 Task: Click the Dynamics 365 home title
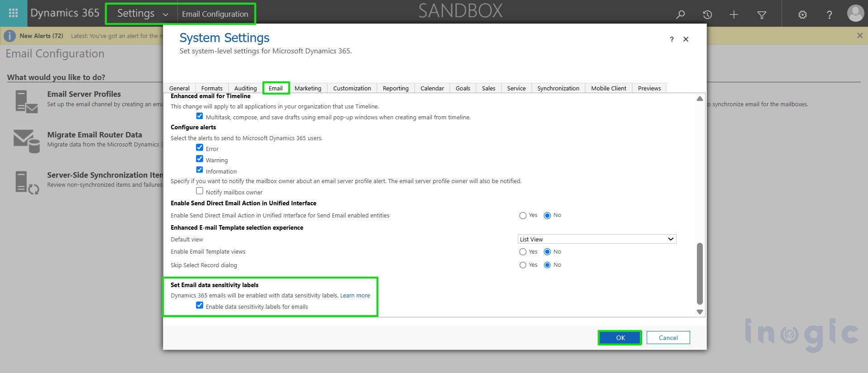[x=65, y=13]
